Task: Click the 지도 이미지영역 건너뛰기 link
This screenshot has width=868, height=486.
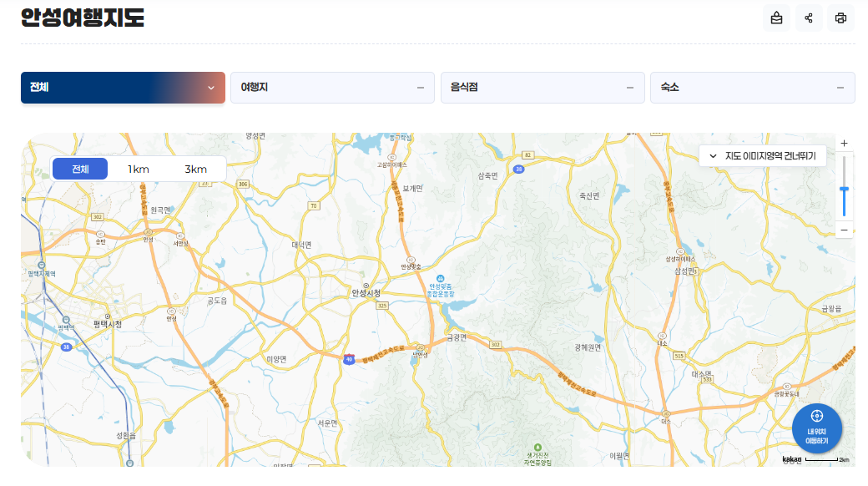Action: pos(763,155)
